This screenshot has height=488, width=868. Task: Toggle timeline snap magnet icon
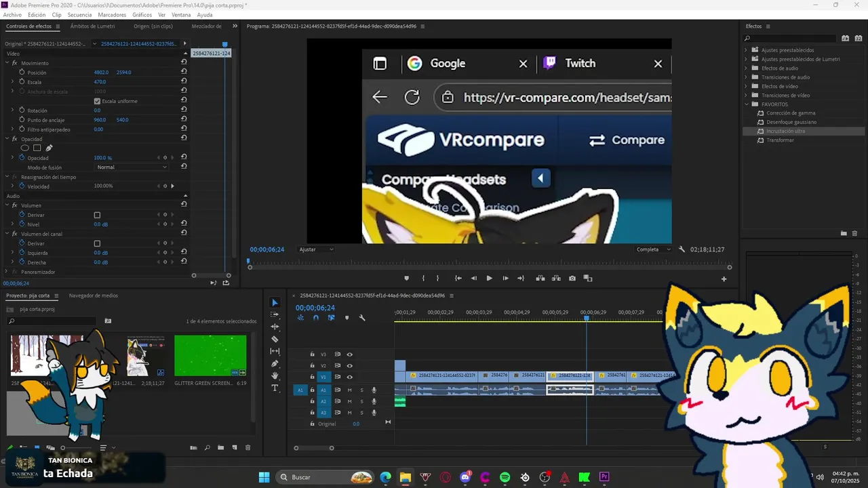point(315,317)
